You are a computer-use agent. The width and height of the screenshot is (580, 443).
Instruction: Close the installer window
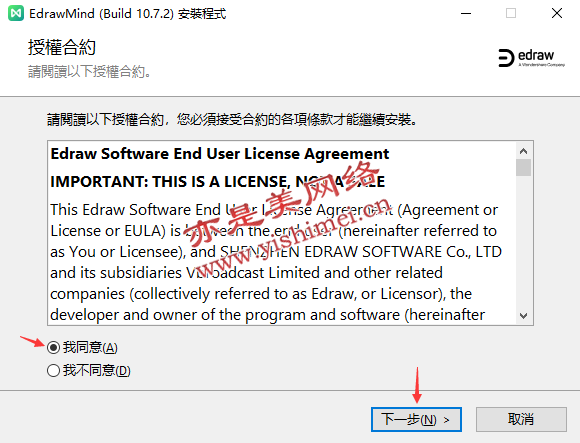pyautogui.click(x=557, y=13)
